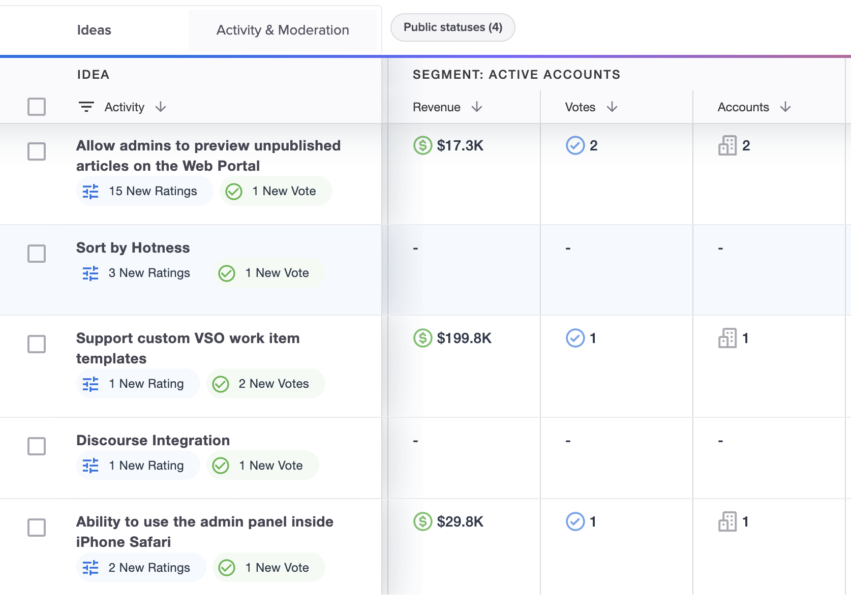Click sliders icon in Support custom VSO rating

[90, 384]
